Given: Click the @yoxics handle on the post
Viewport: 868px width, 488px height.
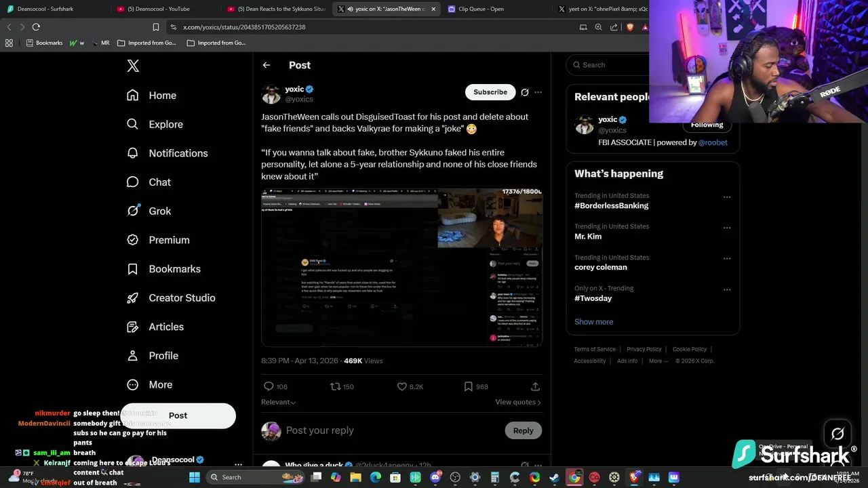Looking at the screenshot, I should pyautogui.click(x=299, y=99).
